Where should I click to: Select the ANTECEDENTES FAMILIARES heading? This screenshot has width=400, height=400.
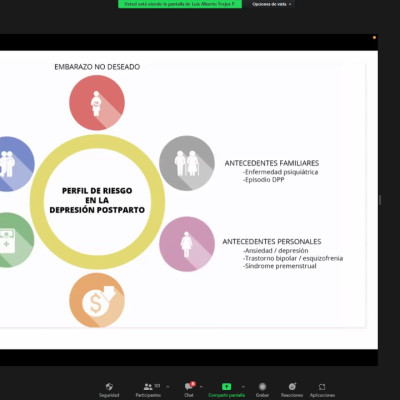coord(272,163)
